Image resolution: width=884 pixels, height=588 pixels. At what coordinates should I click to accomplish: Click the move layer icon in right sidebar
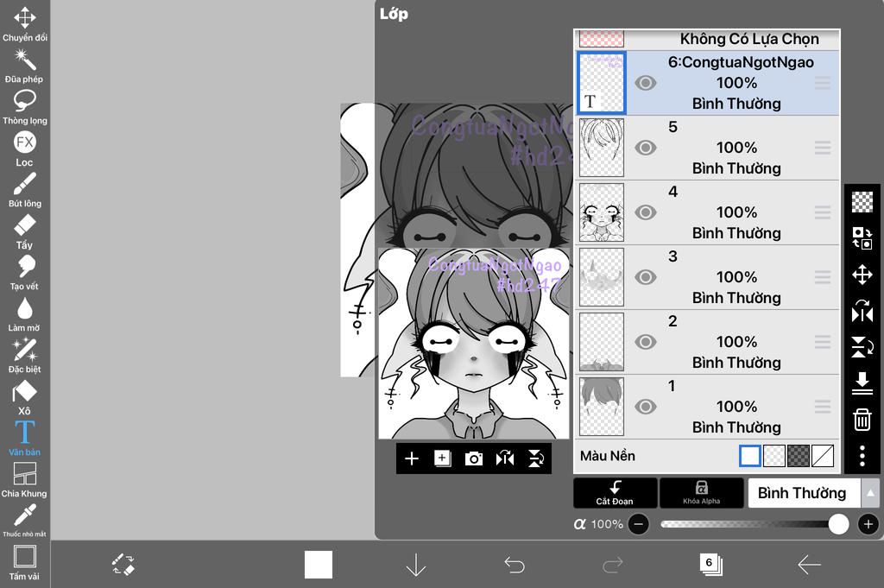(862, 275)
